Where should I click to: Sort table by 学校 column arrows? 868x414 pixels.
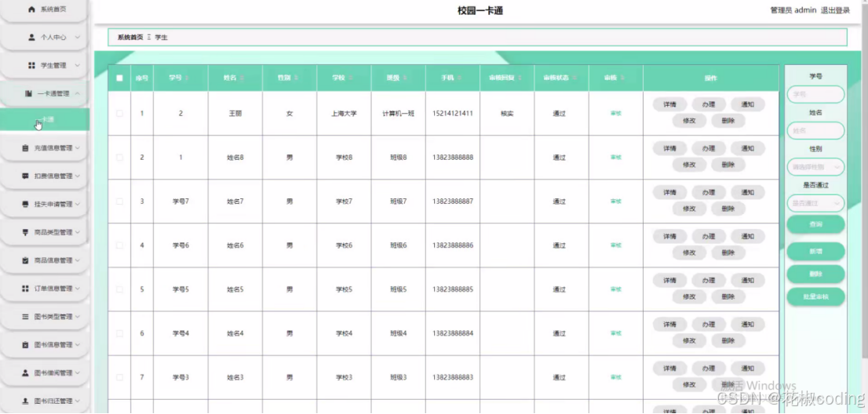(x=350, y=78)
